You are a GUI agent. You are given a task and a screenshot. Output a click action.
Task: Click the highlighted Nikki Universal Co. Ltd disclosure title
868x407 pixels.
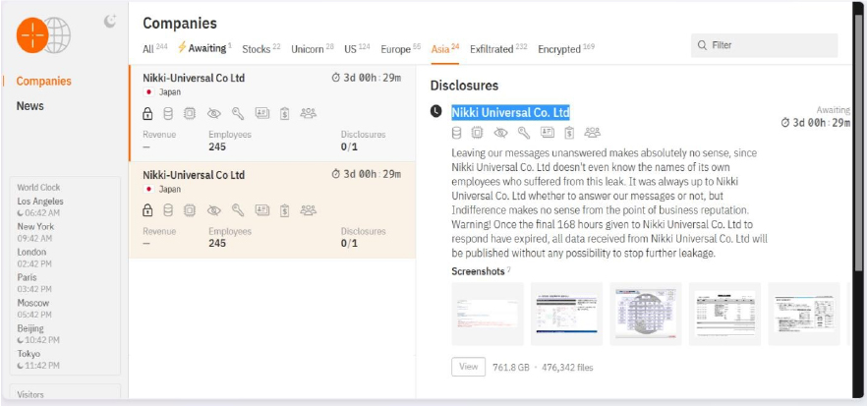[510, 112]
